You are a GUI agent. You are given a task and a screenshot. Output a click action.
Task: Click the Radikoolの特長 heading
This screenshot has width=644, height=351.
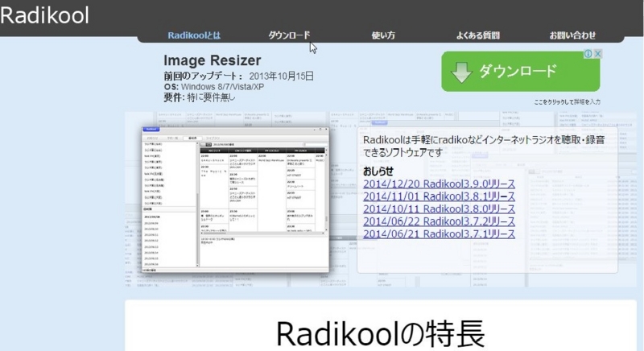click(x=381, y=334)
